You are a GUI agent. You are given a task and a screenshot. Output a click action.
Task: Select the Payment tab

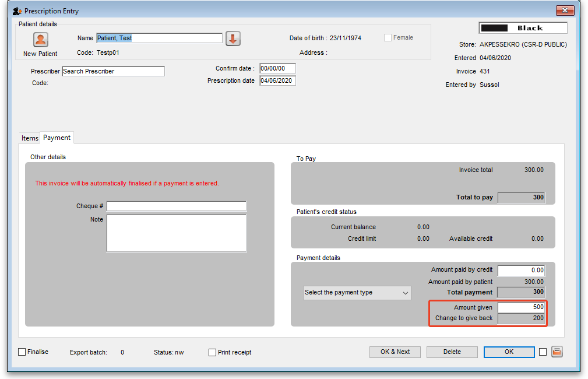(57, 138)
